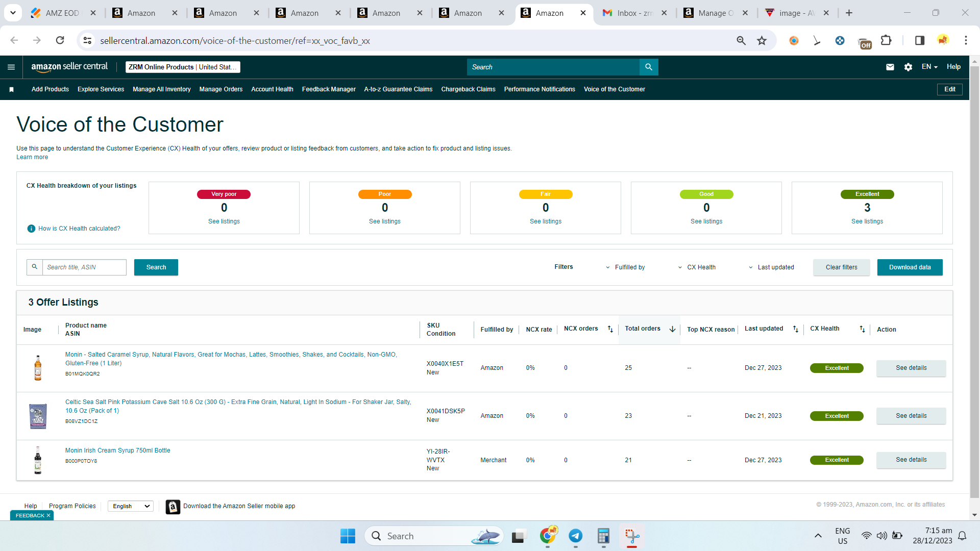Click the favorites bookmark icon
The height and width of the screenshot is (551, 980).
pyautogui.click(x=11, y=89)
